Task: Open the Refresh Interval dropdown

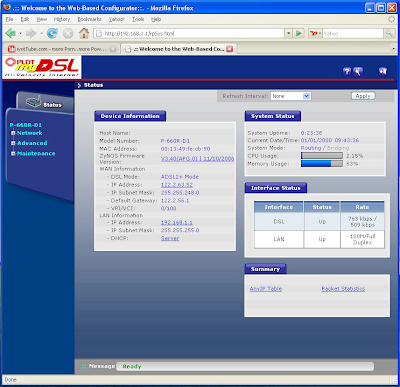Action: click(x=291, y=96)
